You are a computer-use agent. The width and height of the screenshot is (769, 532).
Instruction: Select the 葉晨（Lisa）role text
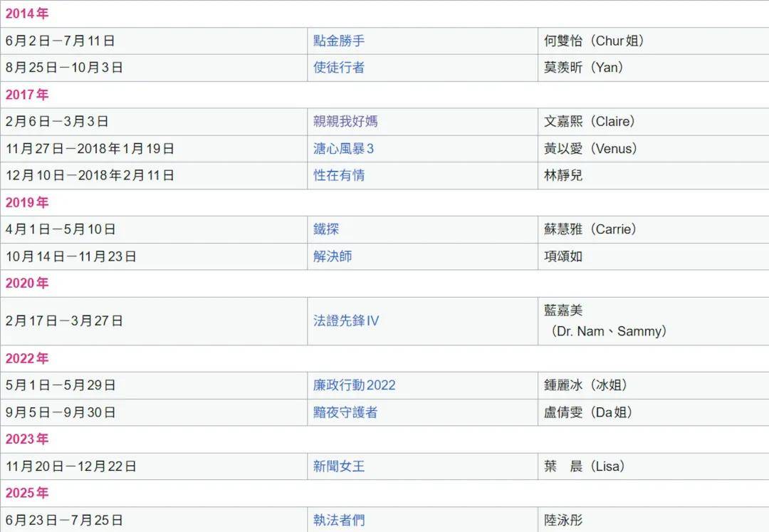click(584, 466)
